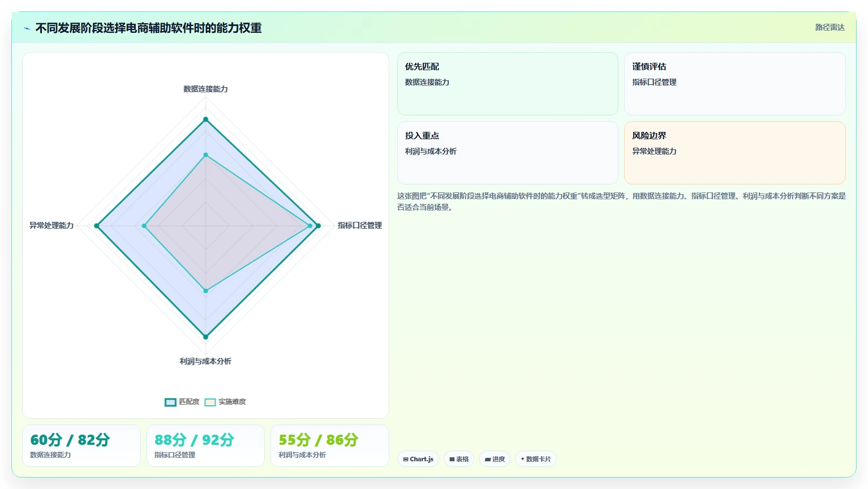Viewport: 868px width, 489px height.
Task: Click the 表格 tag chip
Action: pyautogui.click(x=459, y=459)
